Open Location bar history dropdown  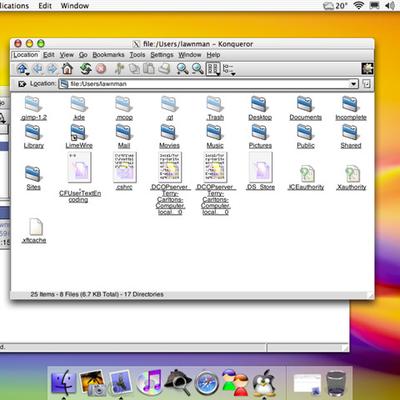[x=354, y=84]
